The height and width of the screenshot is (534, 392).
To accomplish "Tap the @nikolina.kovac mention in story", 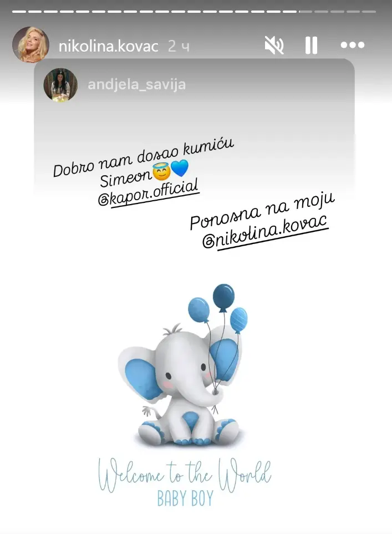I will (265, 232).
